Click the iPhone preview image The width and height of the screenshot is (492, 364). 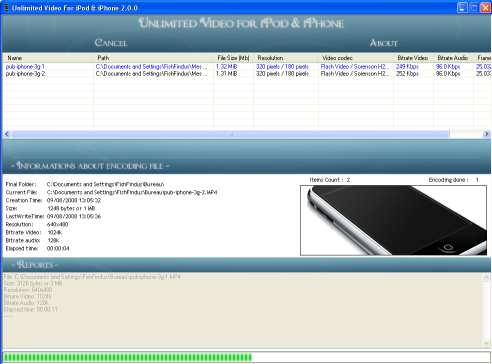(x=393, y=220)
